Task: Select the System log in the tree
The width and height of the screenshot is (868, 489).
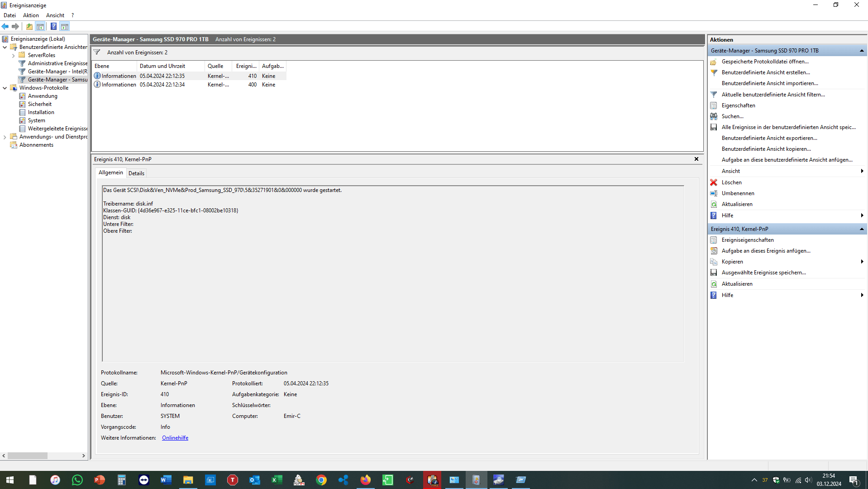Action: coord(36,120)
